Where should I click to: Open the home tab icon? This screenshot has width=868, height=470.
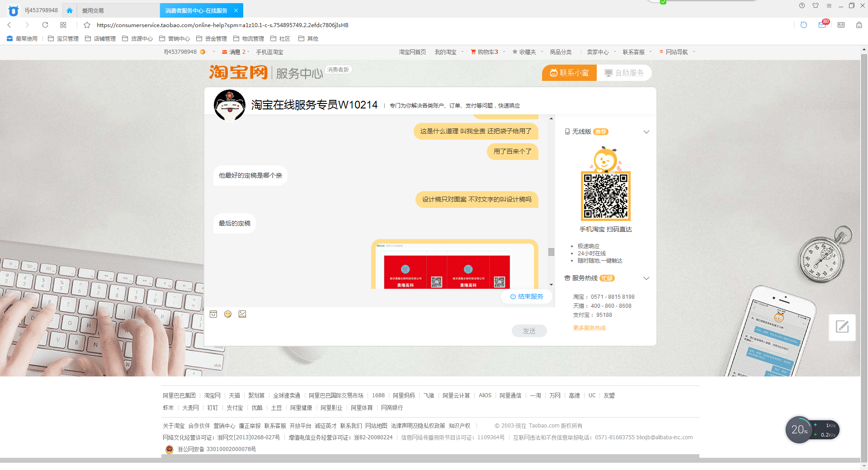click(70, 10)
